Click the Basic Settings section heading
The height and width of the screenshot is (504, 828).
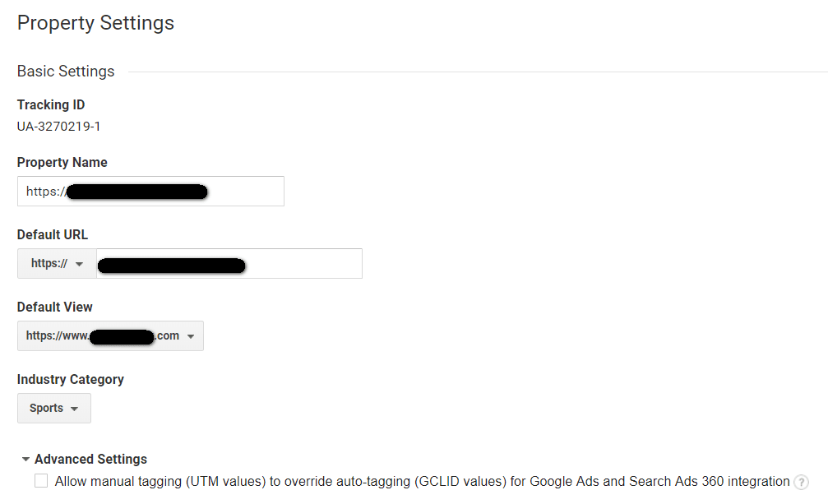[x=66, y=72]
